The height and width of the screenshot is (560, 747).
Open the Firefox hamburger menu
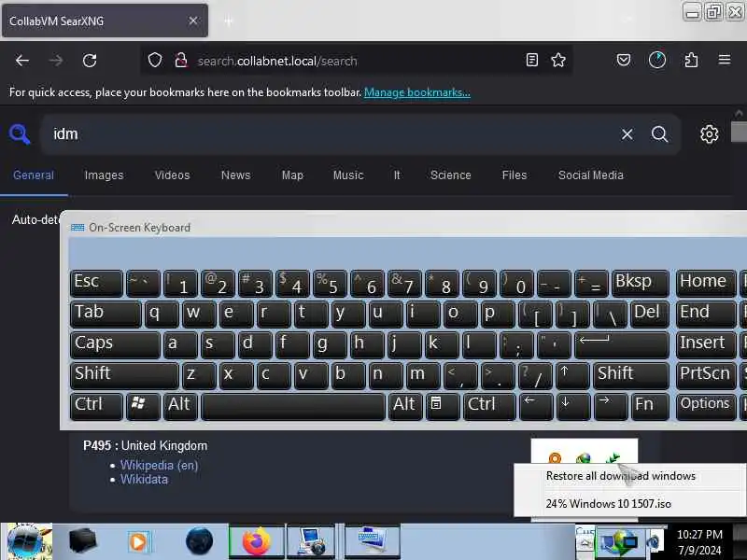(x=725, y=60)
